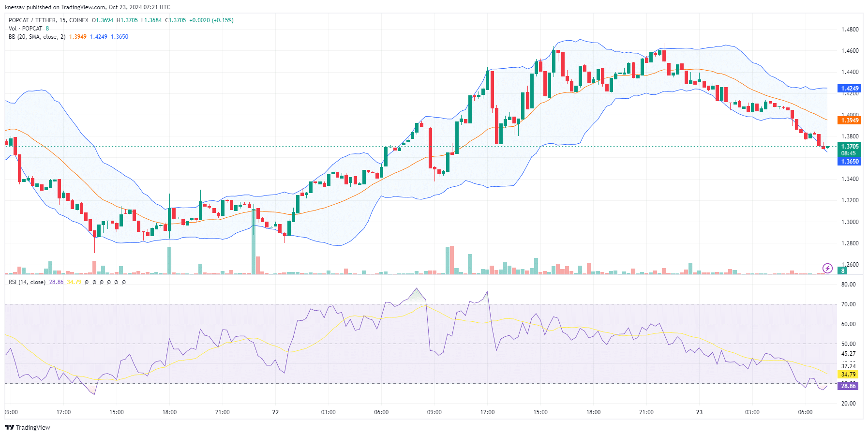The width and height of the screenshot is (868, 436).
Task: Click the 1.4400 price axis label
Action: click(x=850, y=72)
